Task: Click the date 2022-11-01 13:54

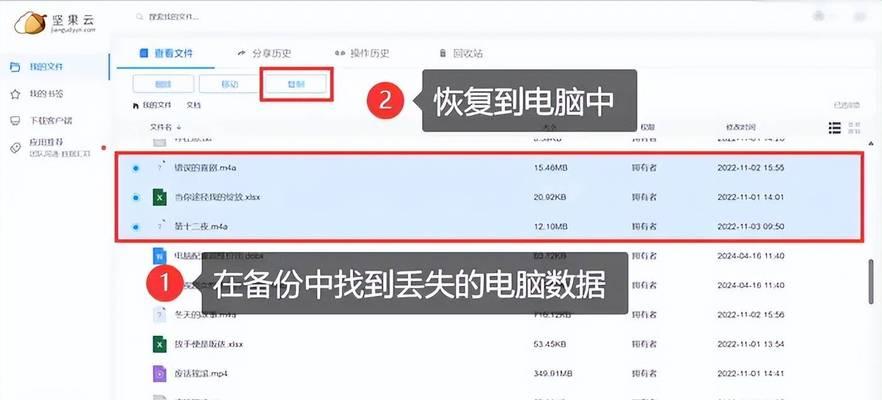Action: [x=750, y=344]
